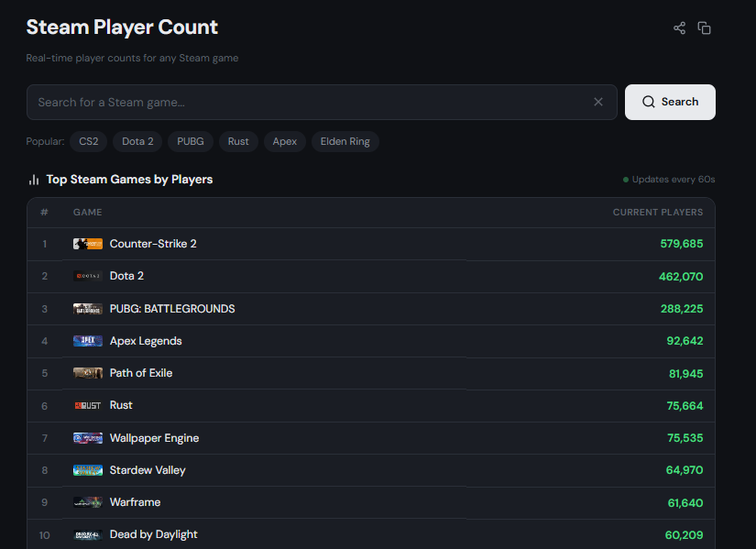Image resolution: width=756 pixels, height=549 pixels.
Task: Click the 61,640 player count
Action: point(685,502)
